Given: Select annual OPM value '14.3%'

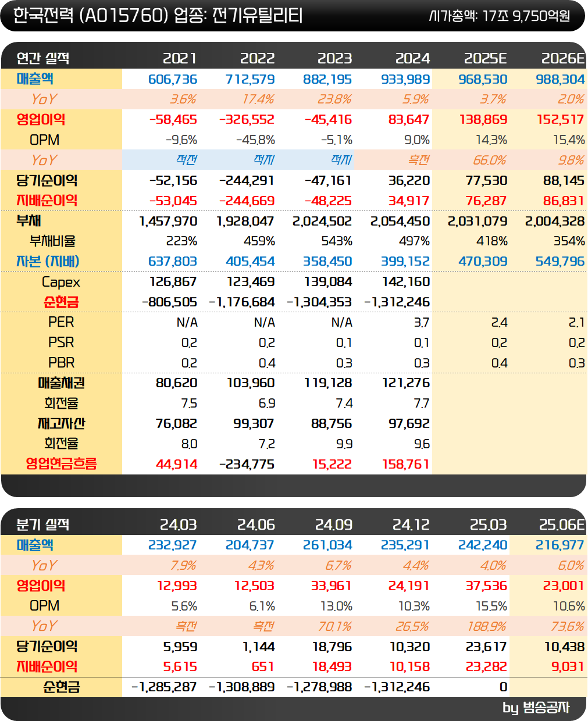Looking at the screenshot, I should coord(491,140).
